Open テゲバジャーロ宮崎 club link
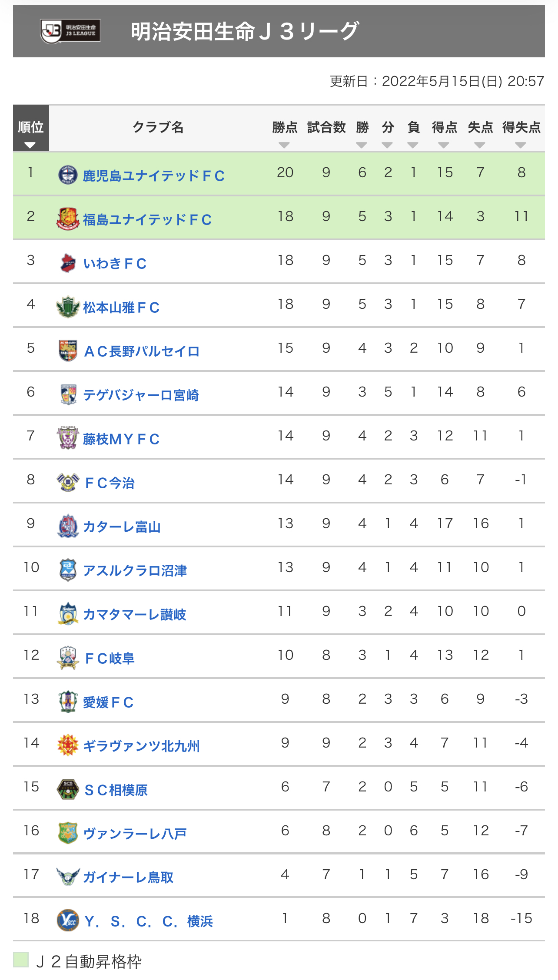 141,395
